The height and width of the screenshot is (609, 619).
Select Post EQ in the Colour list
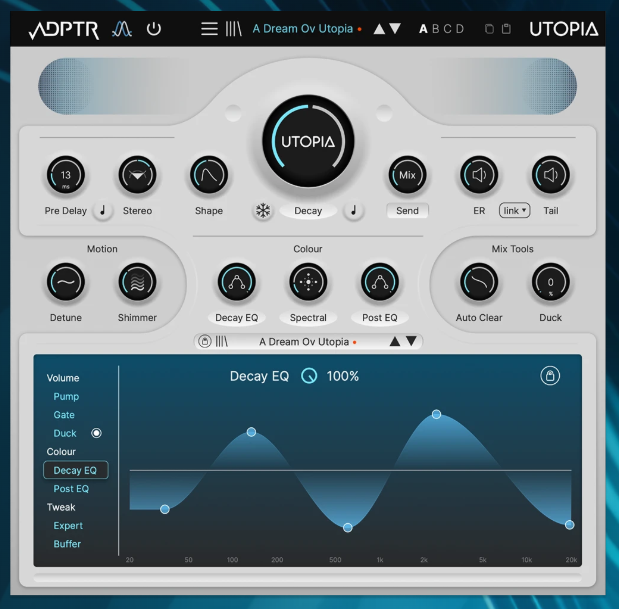pos(71,489)
